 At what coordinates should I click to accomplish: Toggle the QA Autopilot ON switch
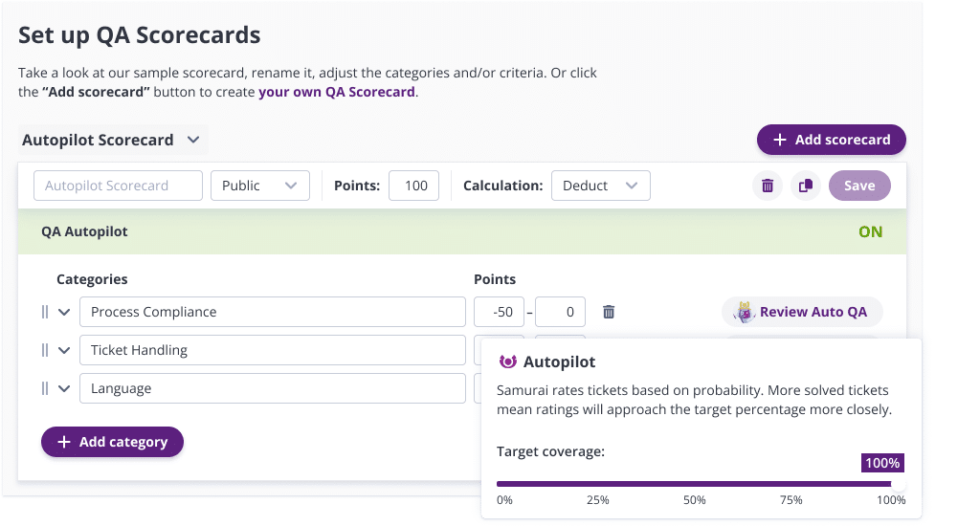click(x=870, y=231)
